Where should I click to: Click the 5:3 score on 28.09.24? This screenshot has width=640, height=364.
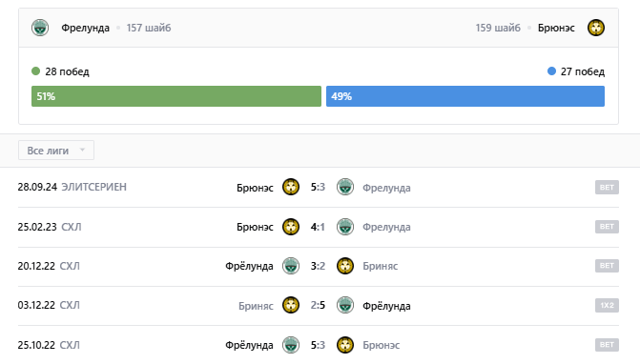click(x=318, y=187)
